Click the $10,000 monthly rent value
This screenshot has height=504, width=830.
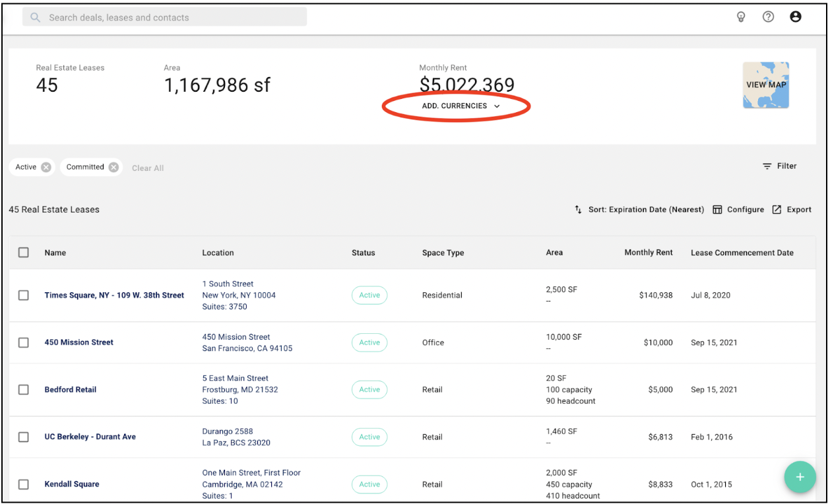[658, 342]
